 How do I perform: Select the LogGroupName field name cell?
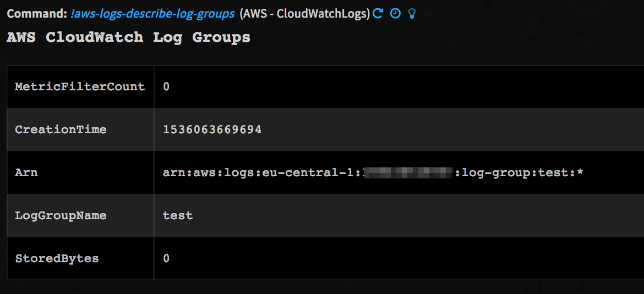pyautogui.click(x=61, y=215)
